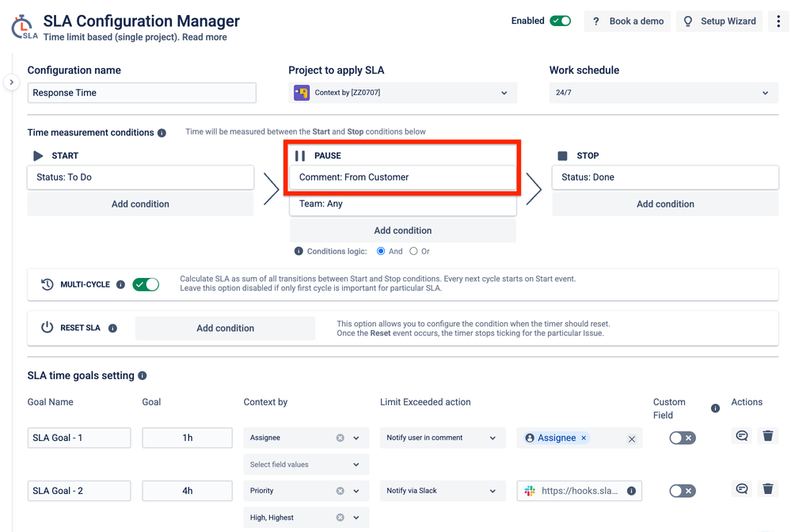Open the Status: Done stop condition
This screenshot has height=532, width=791.
point(665,177)
